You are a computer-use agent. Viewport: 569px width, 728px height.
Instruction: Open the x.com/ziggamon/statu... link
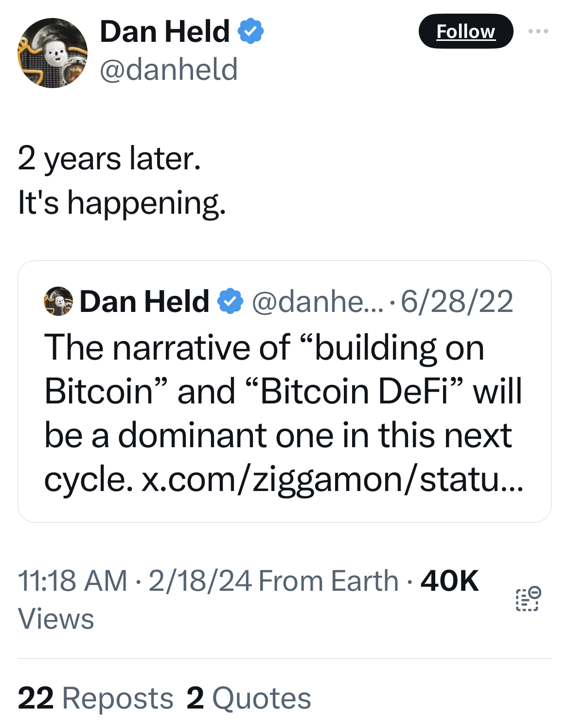[x=332, y=479]
